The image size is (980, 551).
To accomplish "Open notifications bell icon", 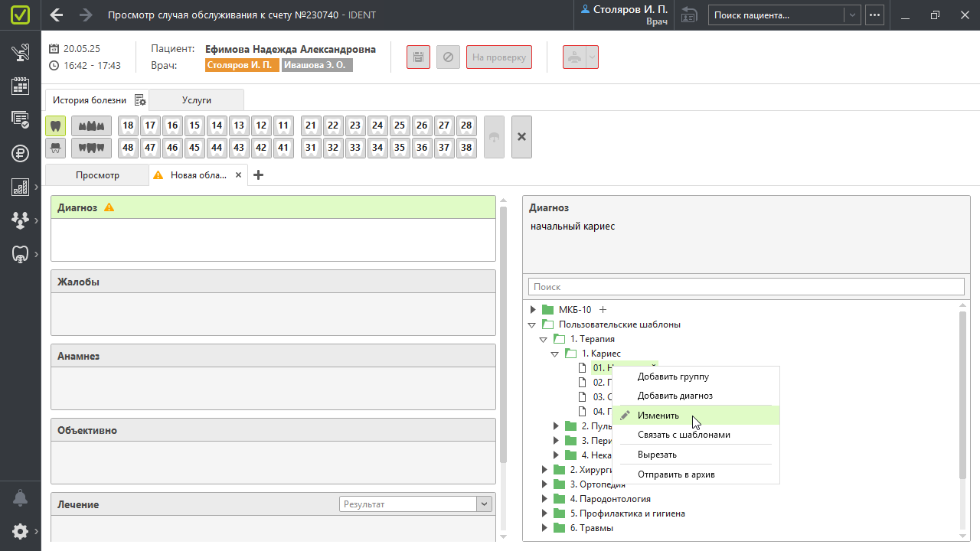I will [x=21, y=498].
